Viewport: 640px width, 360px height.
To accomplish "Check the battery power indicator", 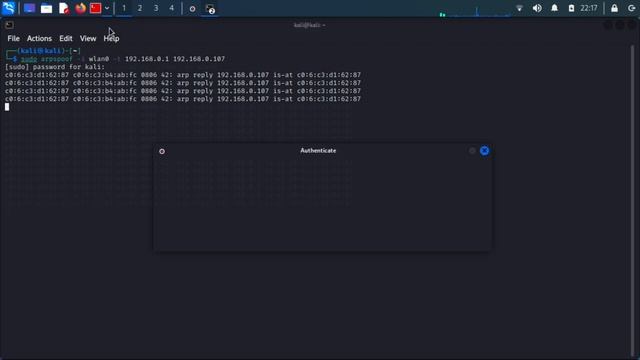I will pyautogui.click(x=571, y=8).
